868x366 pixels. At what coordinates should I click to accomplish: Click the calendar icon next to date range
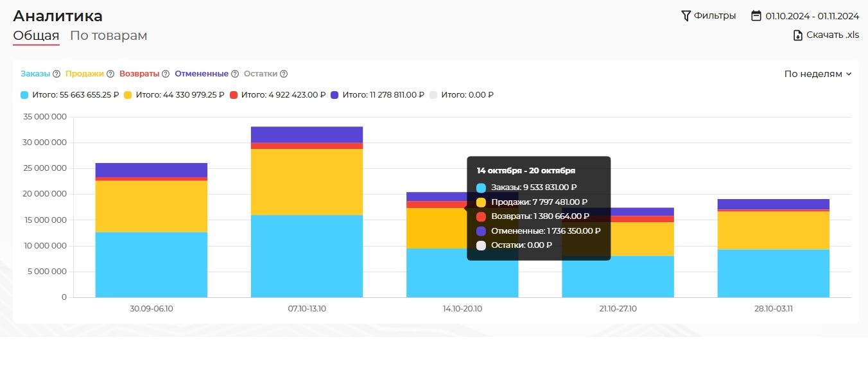tap(756, 15)
